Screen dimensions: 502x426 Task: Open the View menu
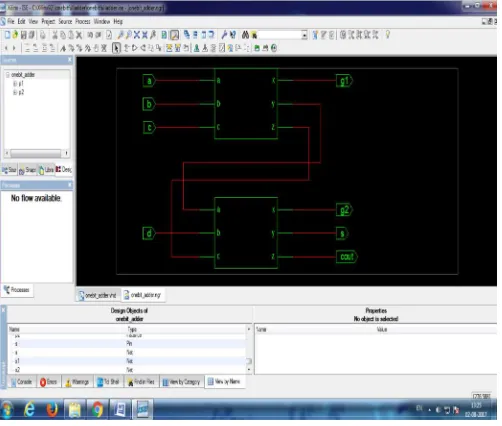[x=33, y=21]
